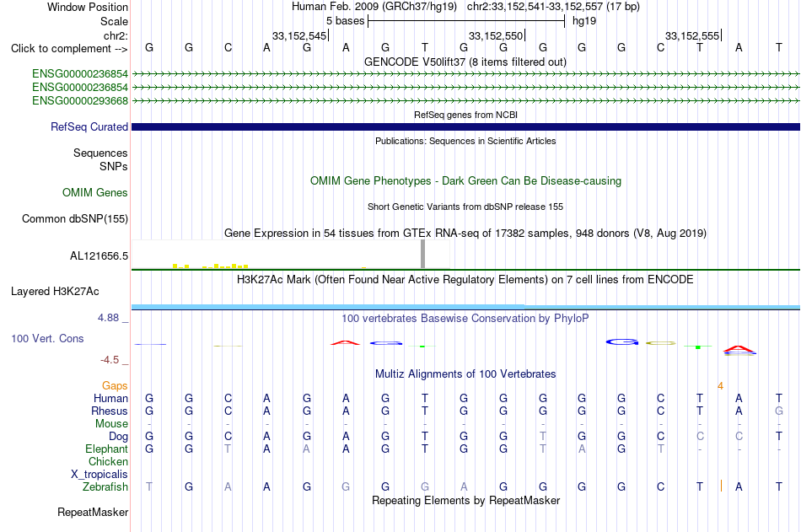Select the Chicken alignment row label
Image resolution: width=801 pixels, height=532 pixels.
(108, 461)
